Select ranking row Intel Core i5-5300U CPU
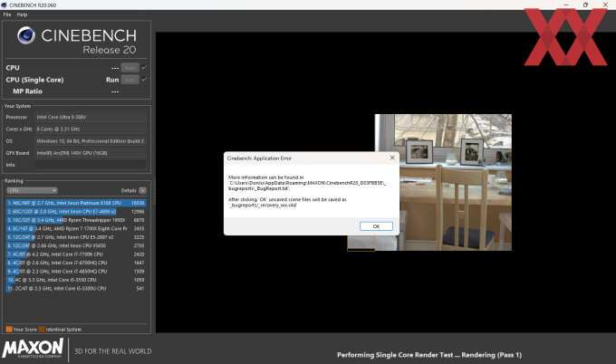The height and width of the screenshot is (364, 616). pos(76,289)
